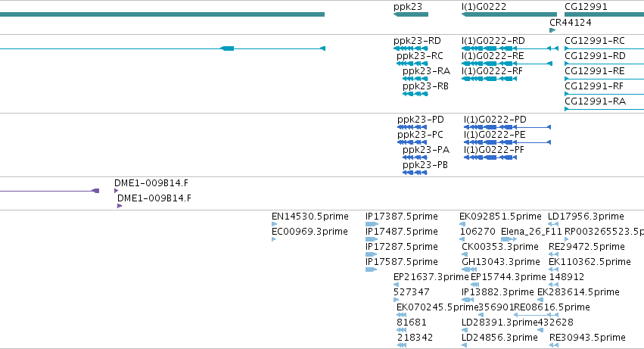Viewport: 644px width, 349px height.
Task: Click the IP17387.5prime EST bar
Action: (372, 224)
